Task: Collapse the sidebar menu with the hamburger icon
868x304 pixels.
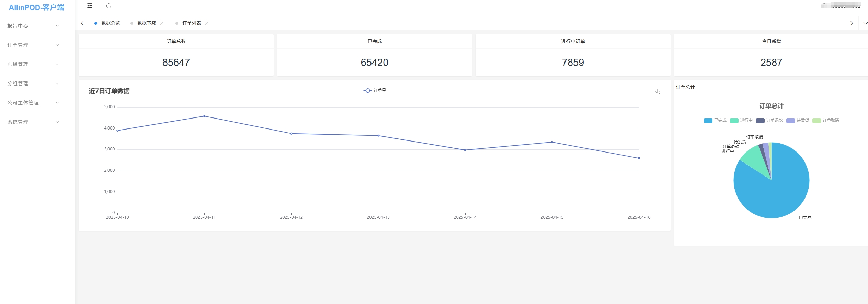Action: 90,6
